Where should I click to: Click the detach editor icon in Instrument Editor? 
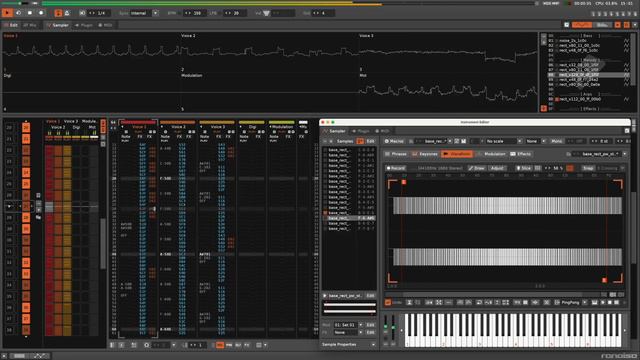click(627, 131)
